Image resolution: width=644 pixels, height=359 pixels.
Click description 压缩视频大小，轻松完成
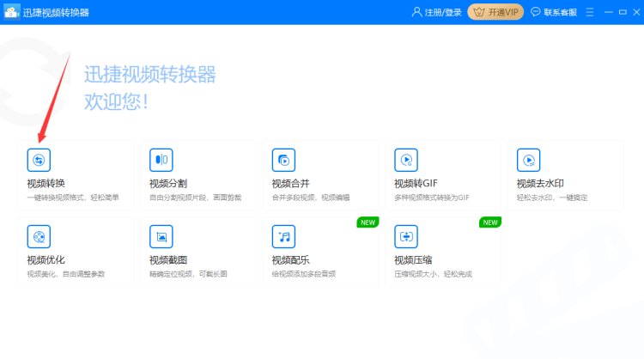tap(433, 274)
